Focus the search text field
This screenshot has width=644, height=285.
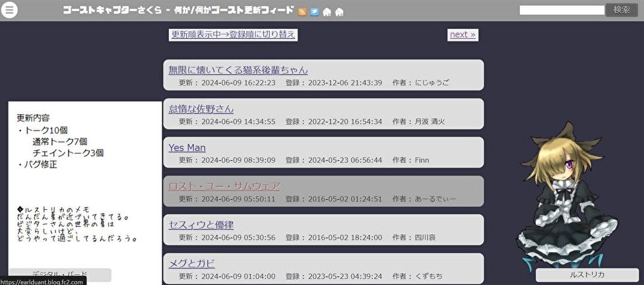click(562, 10)
